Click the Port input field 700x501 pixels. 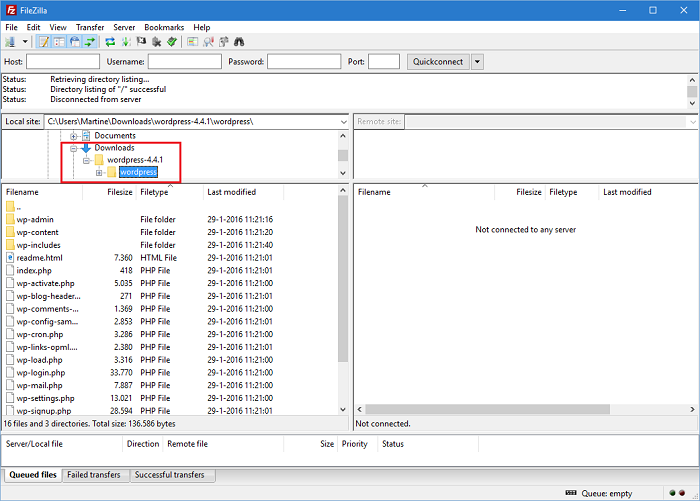pos(383,62)
